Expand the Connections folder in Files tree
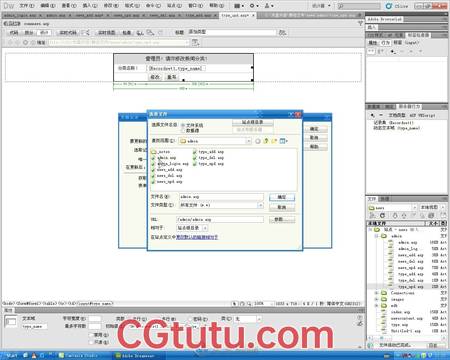The width and height of the screenshot is (450, 360). 377,293
